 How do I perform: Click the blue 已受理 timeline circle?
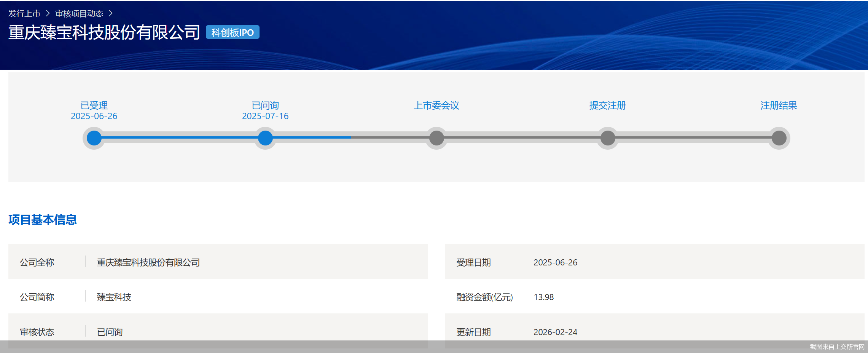pos(94,138)
